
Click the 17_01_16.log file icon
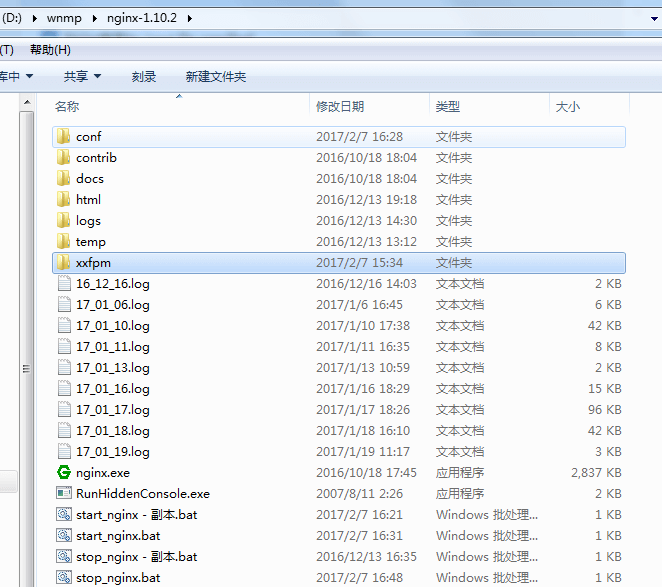coord(64,389)
